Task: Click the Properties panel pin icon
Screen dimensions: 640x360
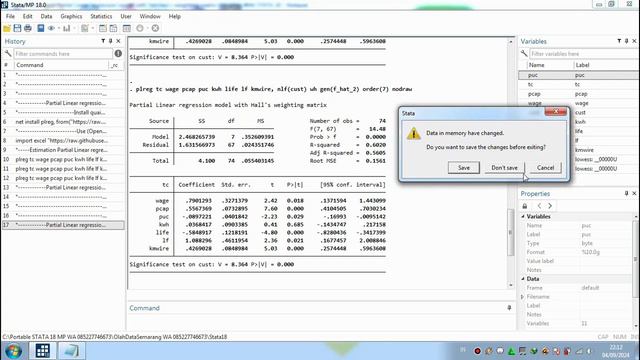Action: (627, 193)
